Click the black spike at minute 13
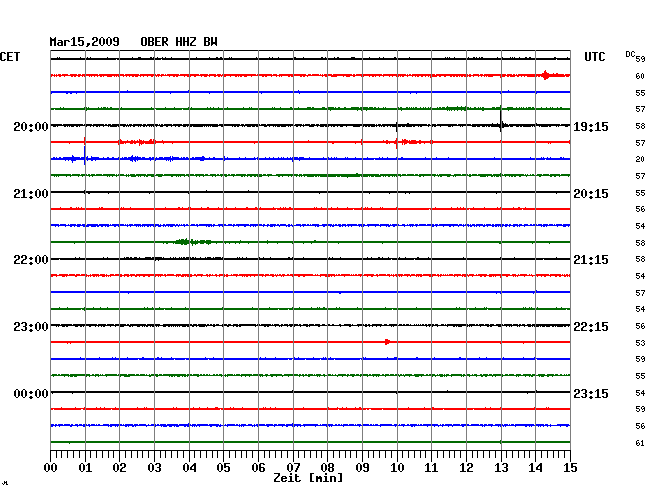The image size is (650, 494). point(501,119)
